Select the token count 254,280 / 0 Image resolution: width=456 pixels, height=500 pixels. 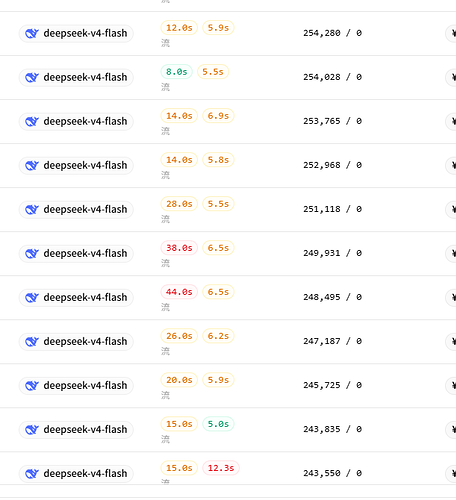332,33
